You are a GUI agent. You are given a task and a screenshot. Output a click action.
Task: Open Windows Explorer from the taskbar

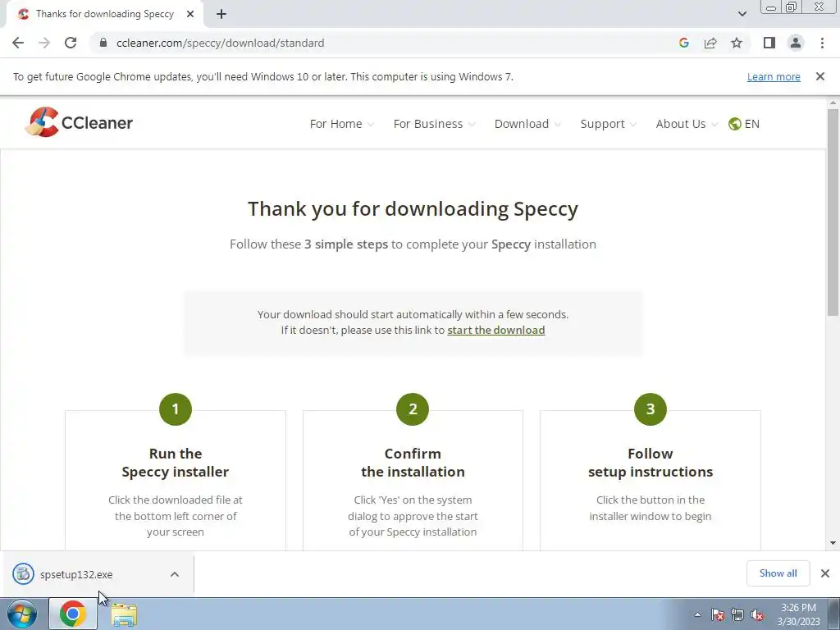[125, 614]
